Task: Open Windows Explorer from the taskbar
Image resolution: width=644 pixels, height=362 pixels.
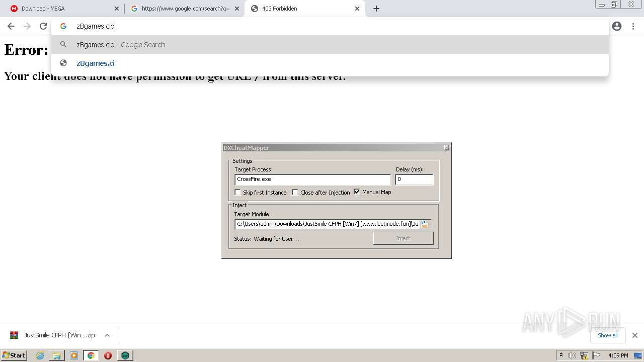Action: [57, 355]
